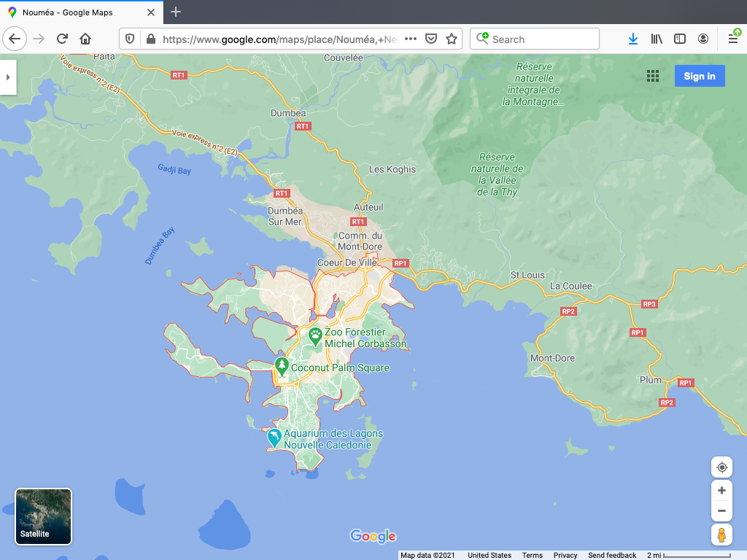Select the Nouméa - Google Maps tab

click(80, 12)
